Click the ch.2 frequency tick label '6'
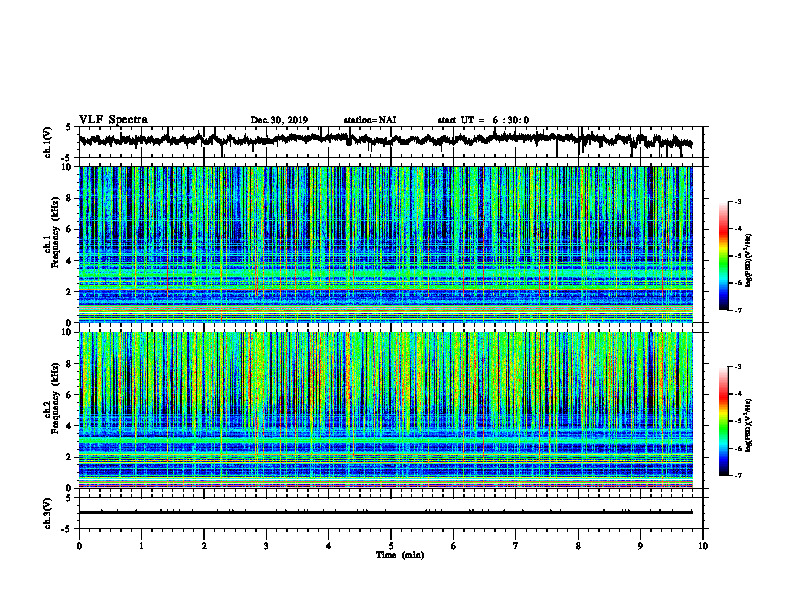This screenshot has height=612, width=792. pyautogui.click(x=70, y=394)
